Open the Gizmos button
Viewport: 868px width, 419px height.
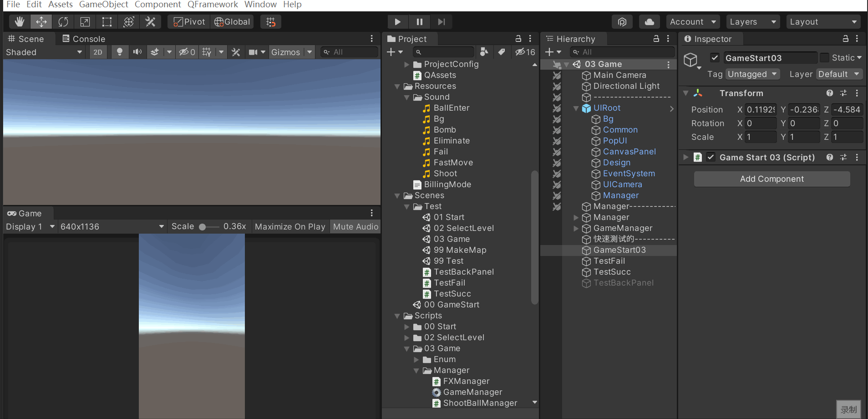286,52
